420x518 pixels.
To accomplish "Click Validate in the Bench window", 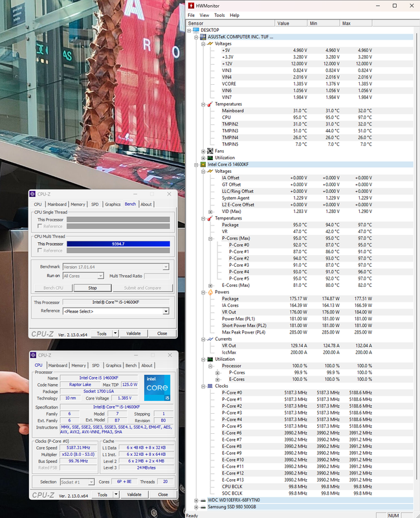I will coord(133,333).
